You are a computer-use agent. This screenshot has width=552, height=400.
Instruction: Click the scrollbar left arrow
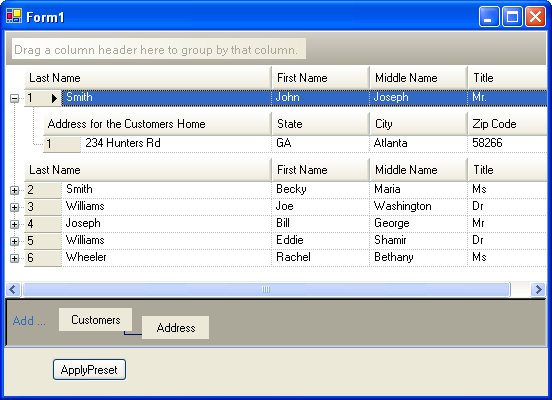13,289
